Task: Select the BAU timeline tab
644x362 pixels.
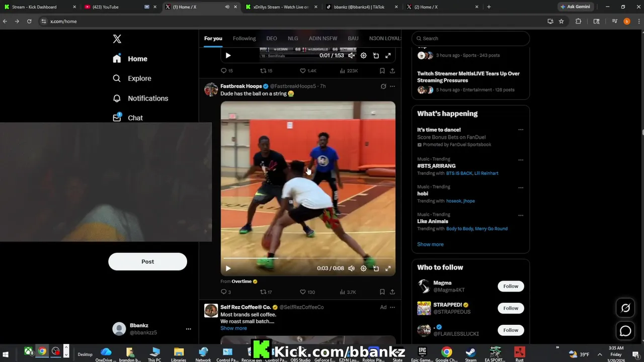Action: pyautogui.click(x=353, y=38)
